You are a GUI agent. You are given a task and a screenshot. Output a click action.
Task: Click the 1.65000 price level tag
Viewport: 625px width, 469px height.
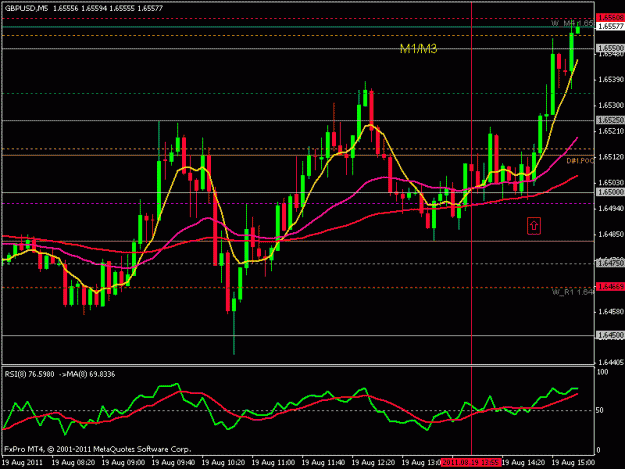610,192
